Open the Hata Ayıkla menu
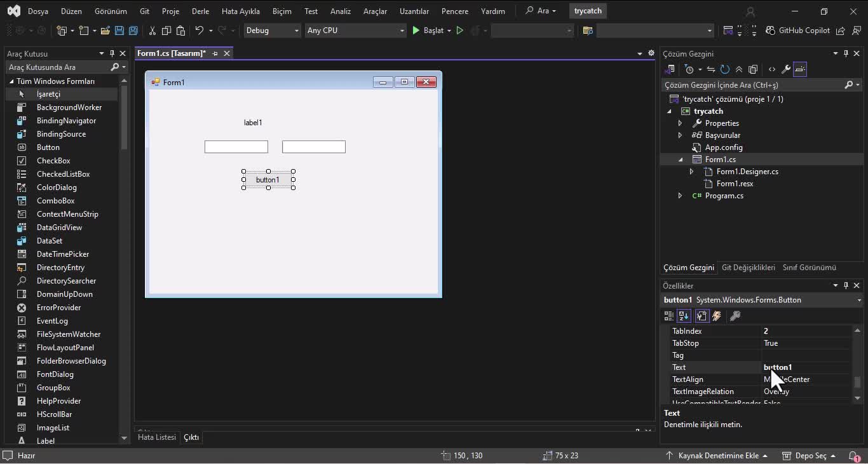The image size is (868, 464). (241, 11)
